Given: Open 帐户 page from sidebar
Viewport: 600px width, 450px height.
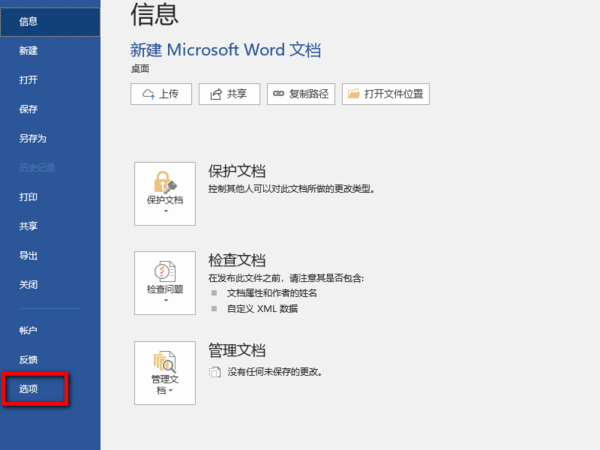Looking at the screenshot, I should coord(50,330).
